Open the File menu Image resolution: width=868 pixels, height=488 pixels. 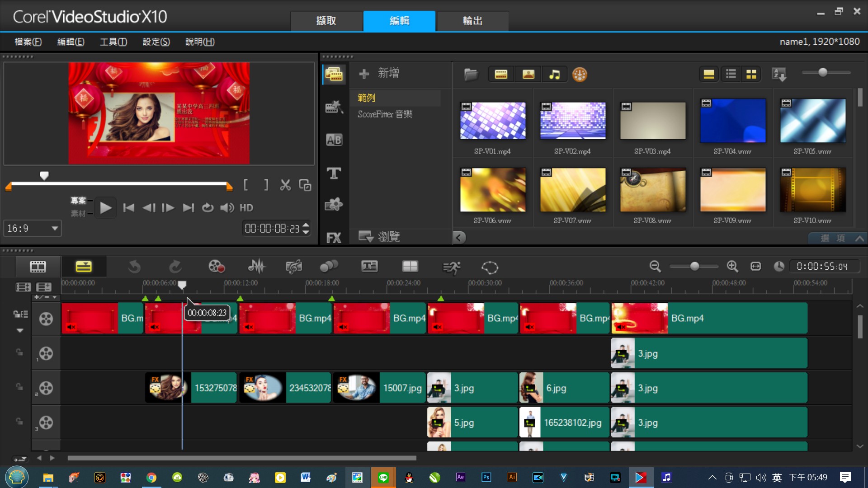point(28,42)
